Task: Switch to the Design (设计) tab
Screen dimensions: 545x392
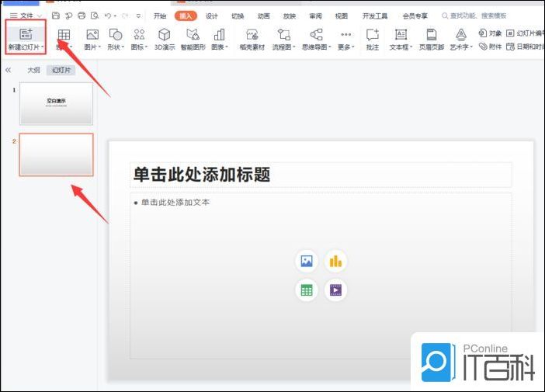Action: pos(211,16)
